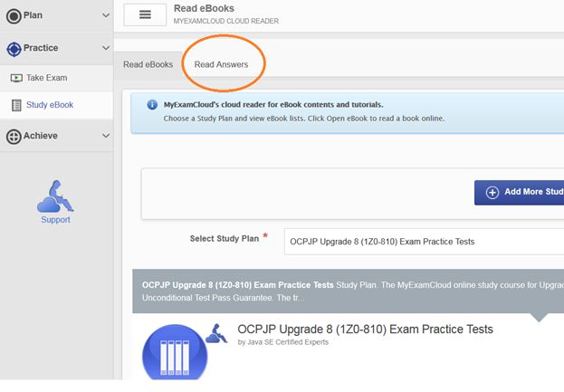Click 'MyExamCloud's cloud reader' bold info text
The width and height of the screenshot is (564, 392).
click(273, 105)
